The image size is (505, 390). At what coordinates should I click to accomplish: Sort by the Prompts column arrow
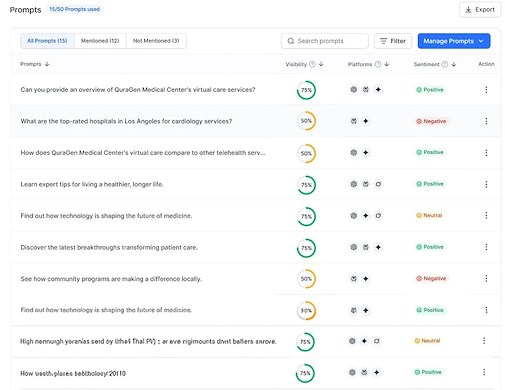pos(47,64)
